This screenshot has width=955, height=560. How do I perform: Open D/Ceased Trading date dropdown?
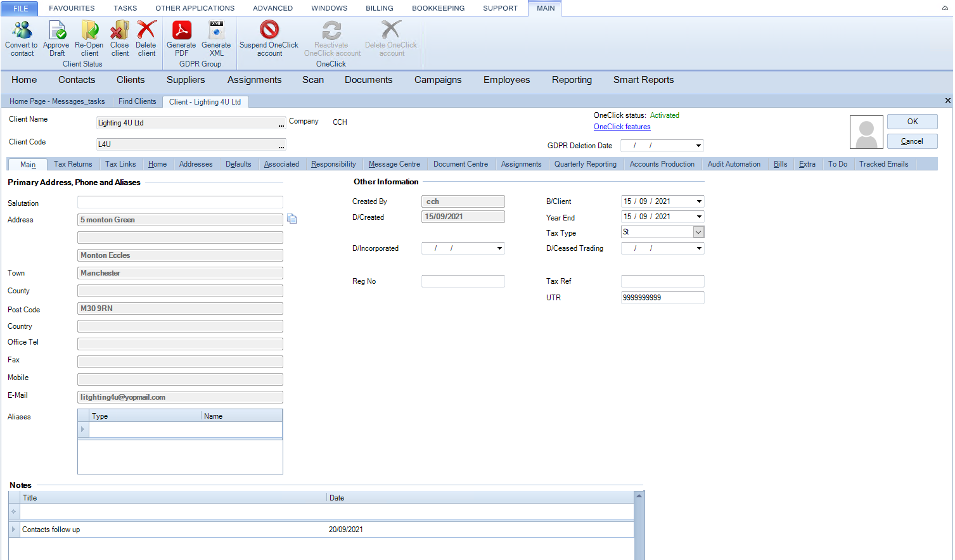pyautogui.click(x=699, y=248)
